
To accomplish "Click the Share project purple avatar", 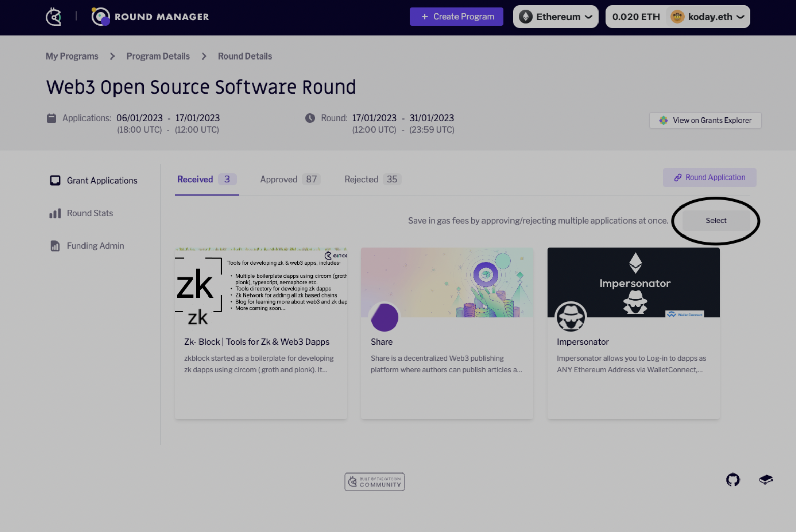I will click(384, 317).
